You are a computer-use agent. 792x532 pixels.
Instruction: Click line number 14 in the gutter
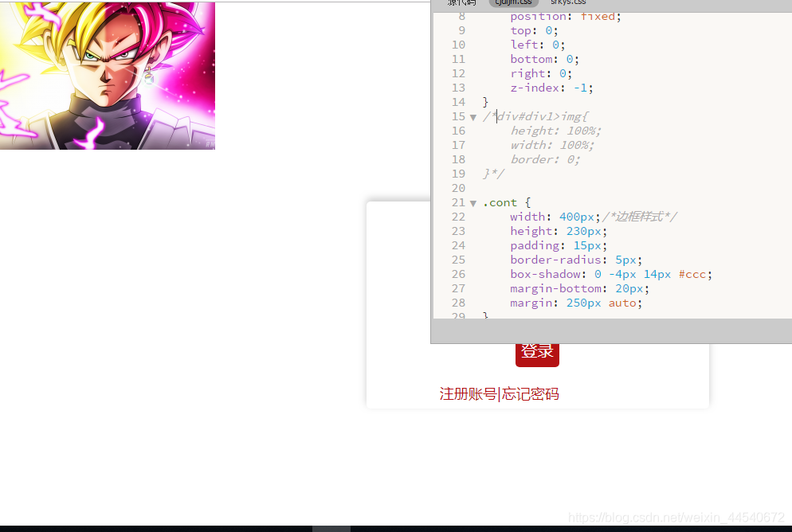pos(458,103)
